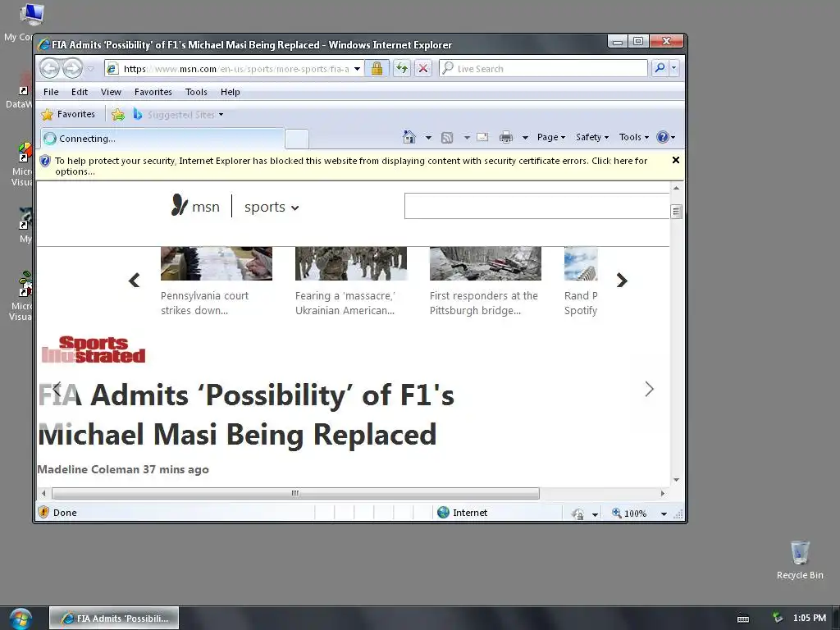This screenshot has width=840, height=630.
Task: Open the Recycle Bin desktop icon
Action: tap(800, 559)
